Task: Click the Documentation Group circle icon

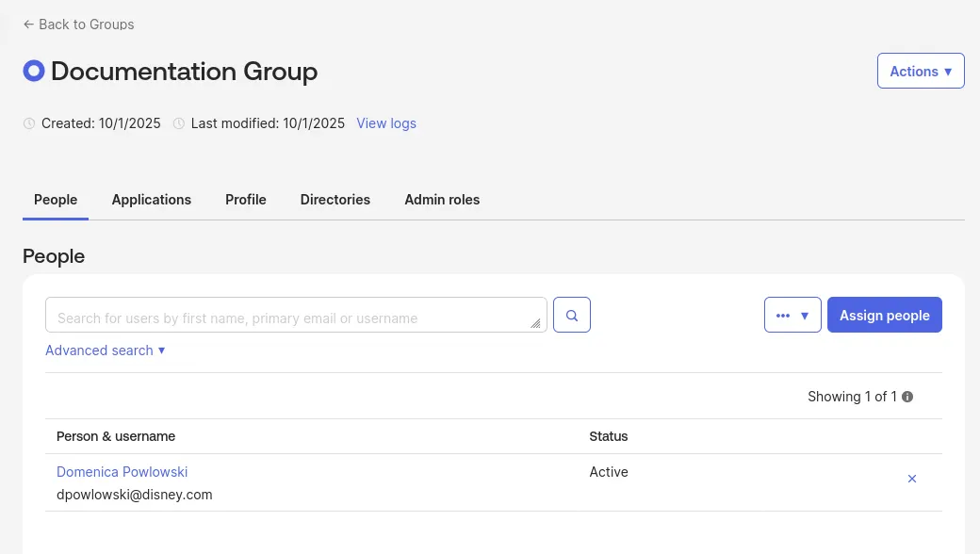Action: pyautogui.click(x=34, y=71)
